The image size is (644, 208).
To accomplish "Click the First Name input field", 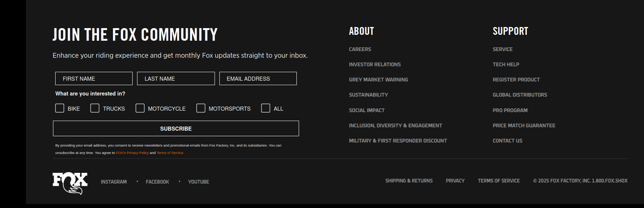I will click(94, 78).
